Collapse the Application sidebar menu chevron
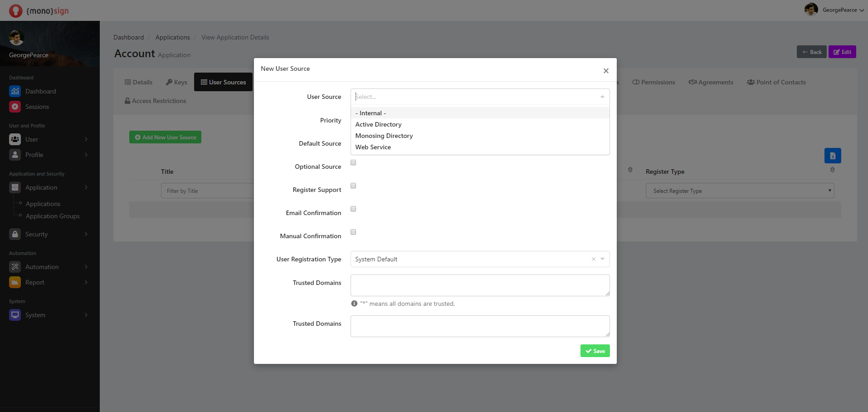 point(86,187)
